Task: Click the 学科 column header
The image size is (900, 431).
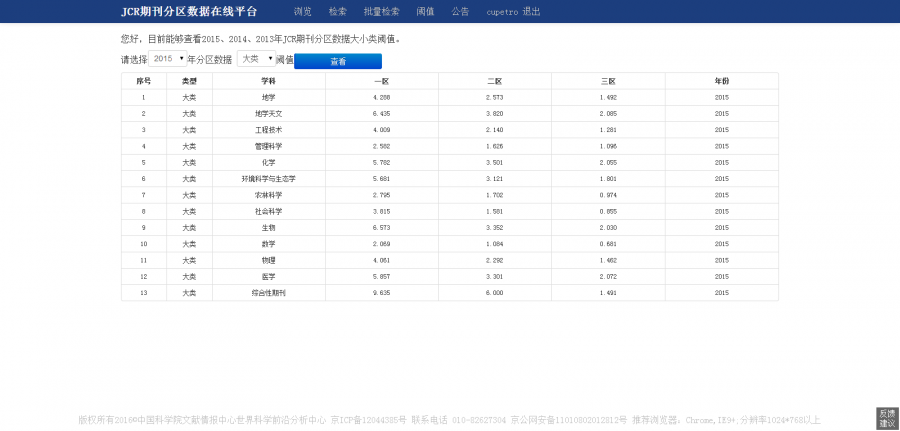Action: [269, 81]
